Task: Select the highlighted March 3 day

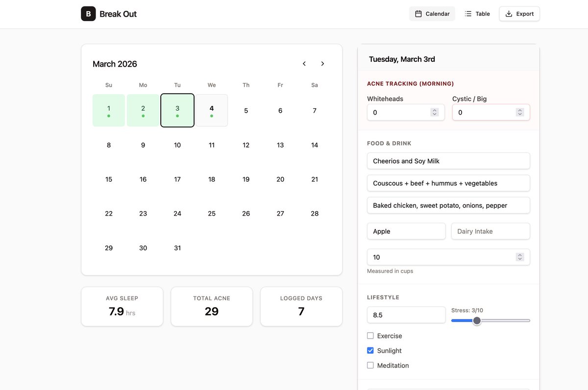Action: [177, 110]
